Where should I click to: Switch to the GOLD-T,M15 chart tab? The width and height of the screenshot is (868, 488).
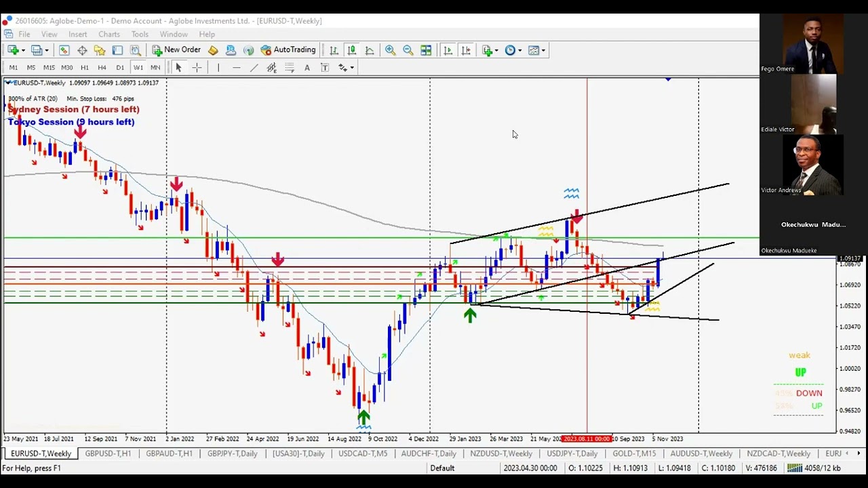[x=634, y=453]
